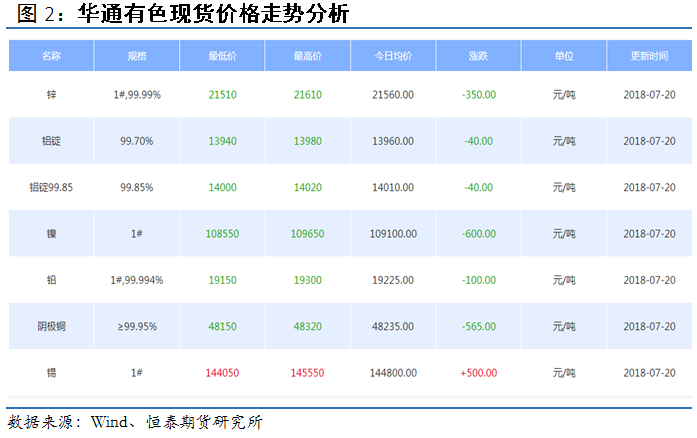Click the 更新时间 column header
The height and width of the screenshot is (438, 697).
(649, 56)
